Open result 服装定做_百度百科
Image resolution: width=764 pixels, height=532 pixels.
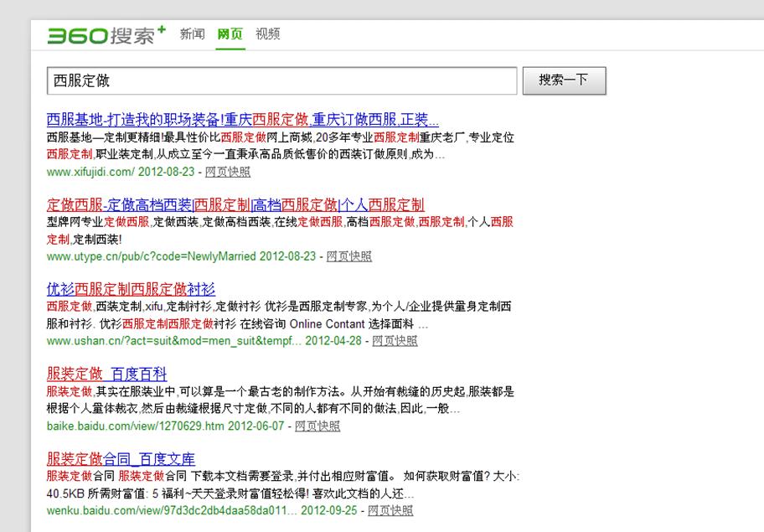(x=106, y=374)
